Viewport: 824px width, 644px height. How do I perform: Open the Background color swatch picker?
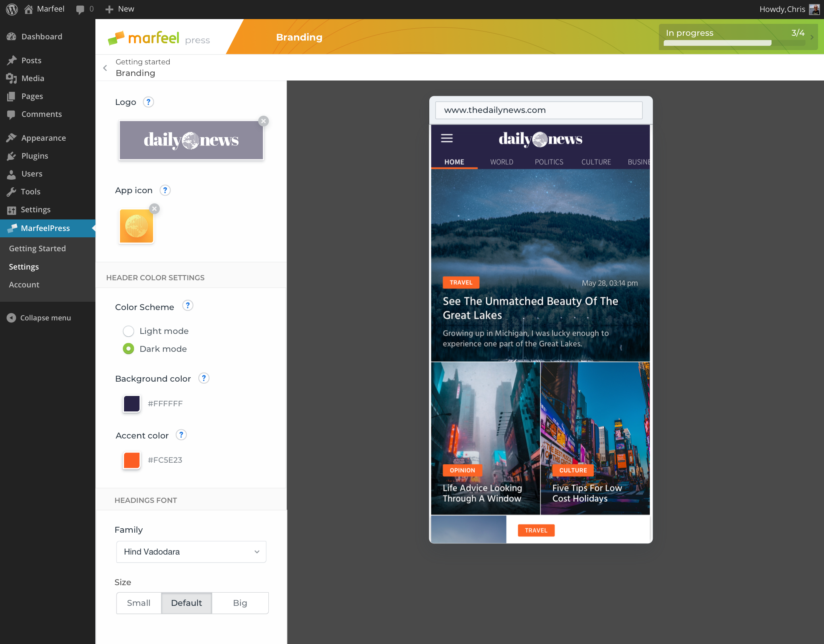click(132, 403)
